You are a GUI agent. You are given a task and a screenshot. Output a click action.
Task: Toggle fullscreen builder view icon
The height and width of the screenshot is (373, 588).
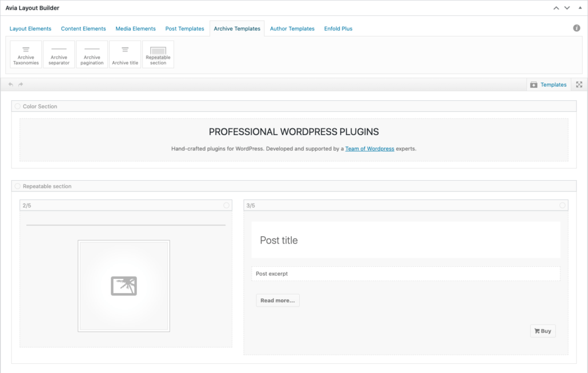coord(579,84)
